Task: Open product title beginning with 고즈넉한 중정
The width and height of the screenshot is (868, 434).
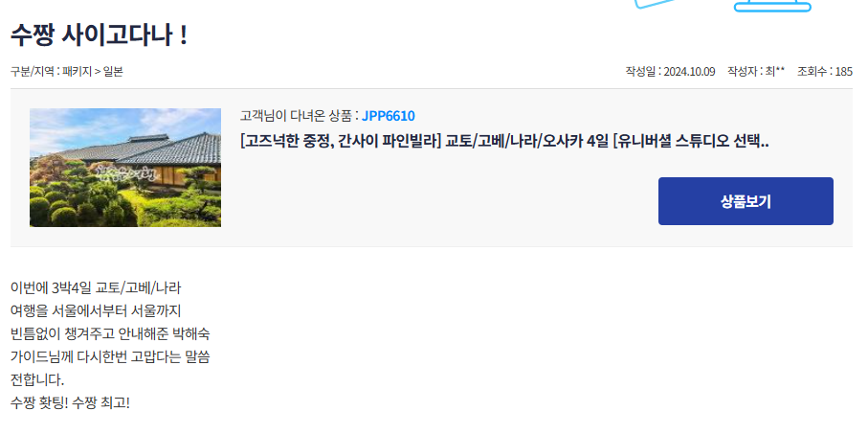Action: 505,142
